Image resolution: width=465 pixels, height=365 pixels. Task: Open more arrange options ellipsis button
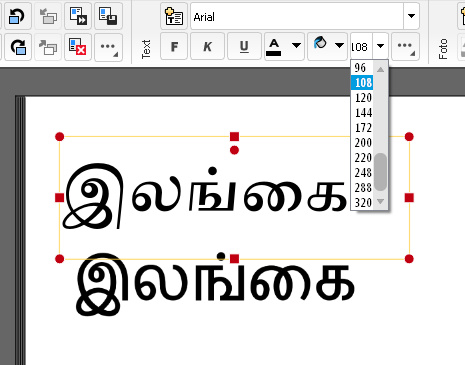[x=108, y=47]
